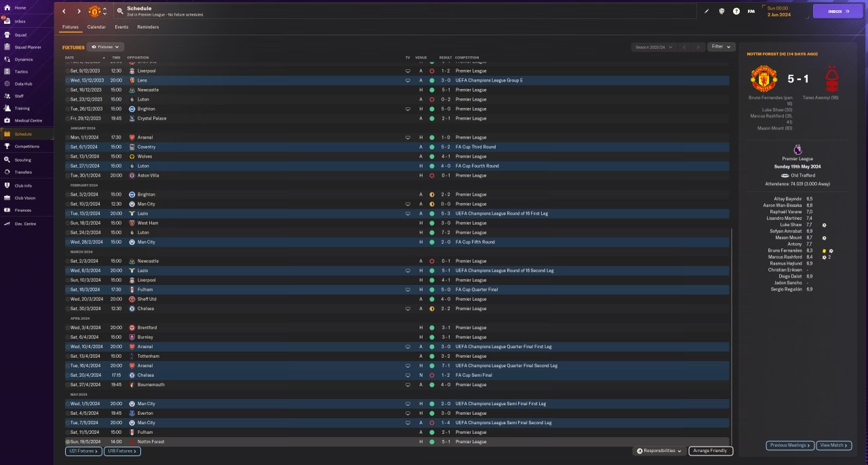This screenshot has height=465, width=868.
Task: Open the Filter dropdown
Action: [721, 47]
